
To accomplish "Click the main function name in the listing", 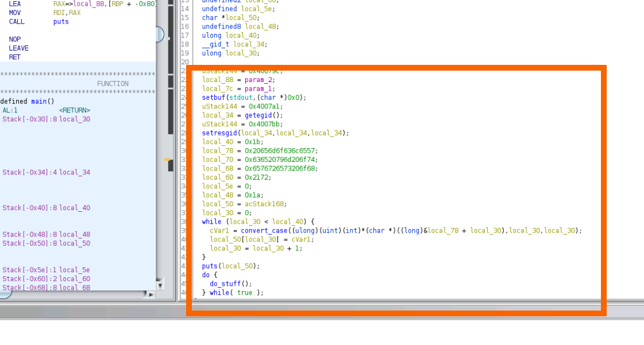I will 38,102.
